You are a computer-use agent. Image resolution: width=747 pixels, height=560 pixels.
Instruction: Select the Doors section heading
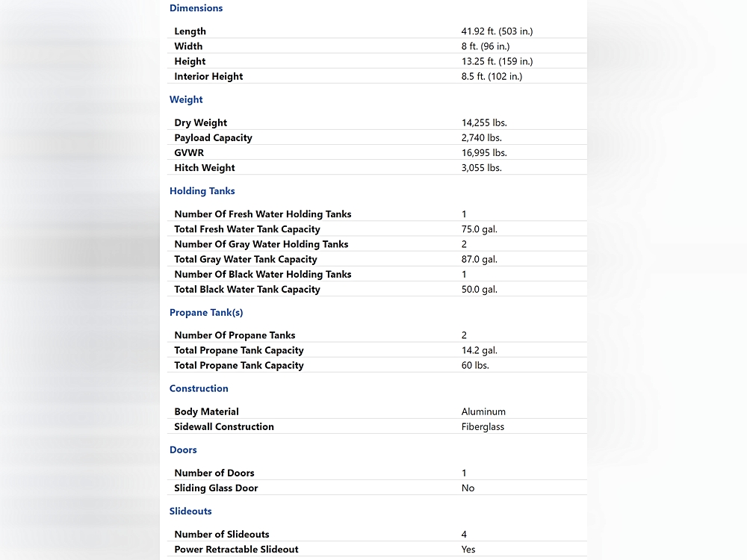tap(183, 449)
